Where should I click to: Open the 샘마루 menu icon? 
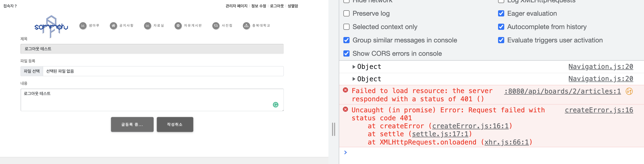coord(83,26)
